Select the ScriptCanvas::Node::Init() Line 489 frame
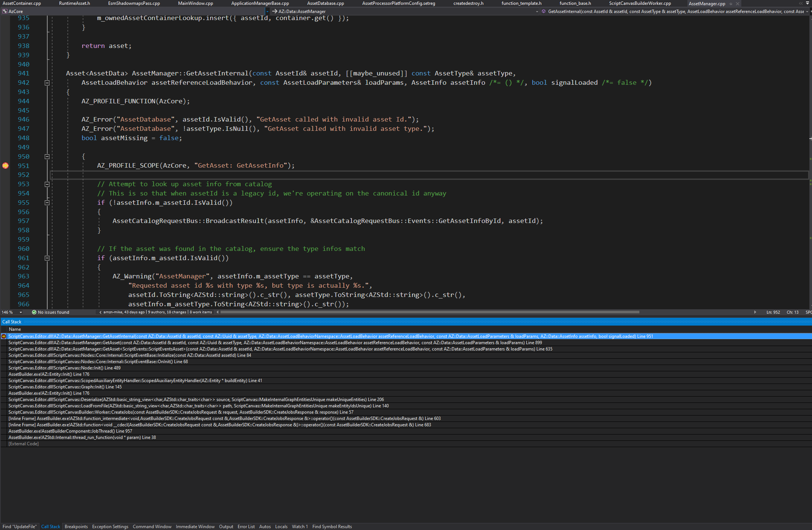Screen dimensions: 812x530 [406, 368]
